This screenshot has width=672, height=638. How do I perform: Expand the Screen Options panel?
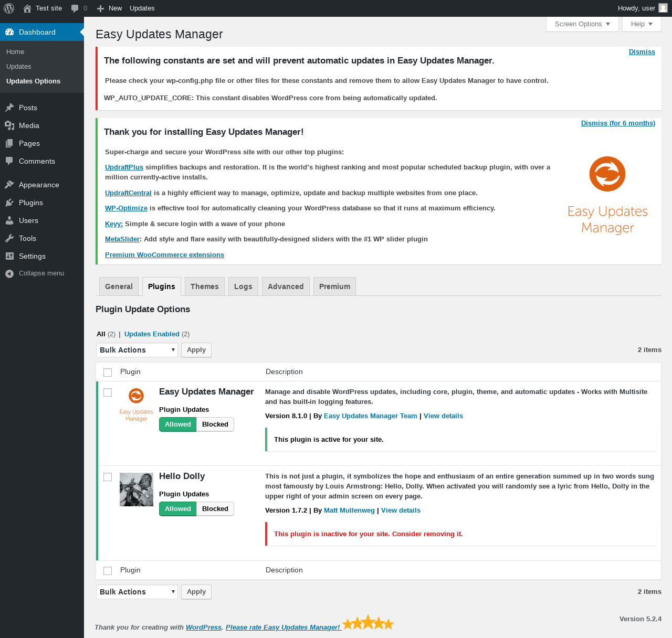point(582,24)
